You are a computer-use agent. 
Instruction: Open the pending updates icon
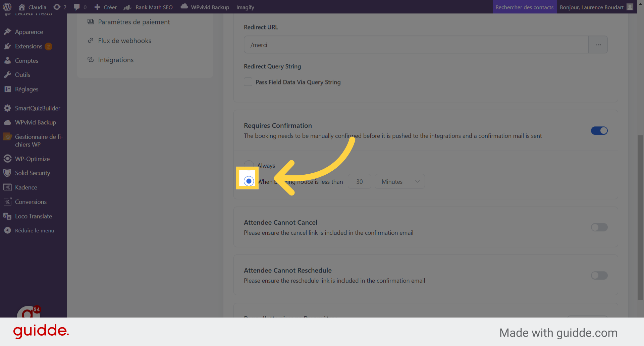[60, 7]
